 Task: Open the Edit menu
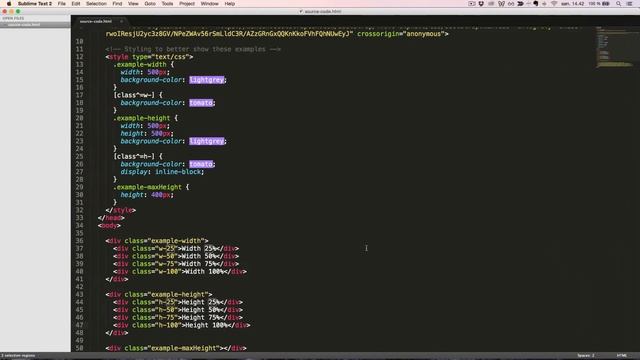coord(76,4)
